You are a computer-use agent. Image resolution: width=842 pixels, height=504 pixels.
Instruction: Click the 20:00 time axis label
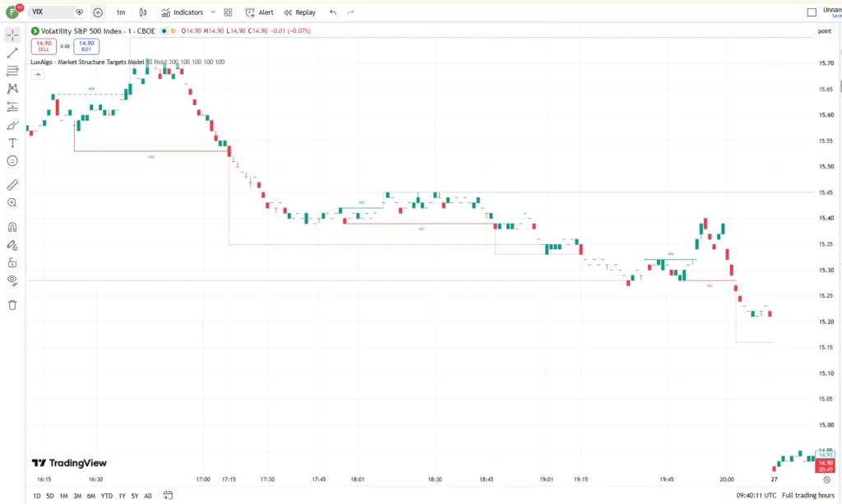point(727,479)
